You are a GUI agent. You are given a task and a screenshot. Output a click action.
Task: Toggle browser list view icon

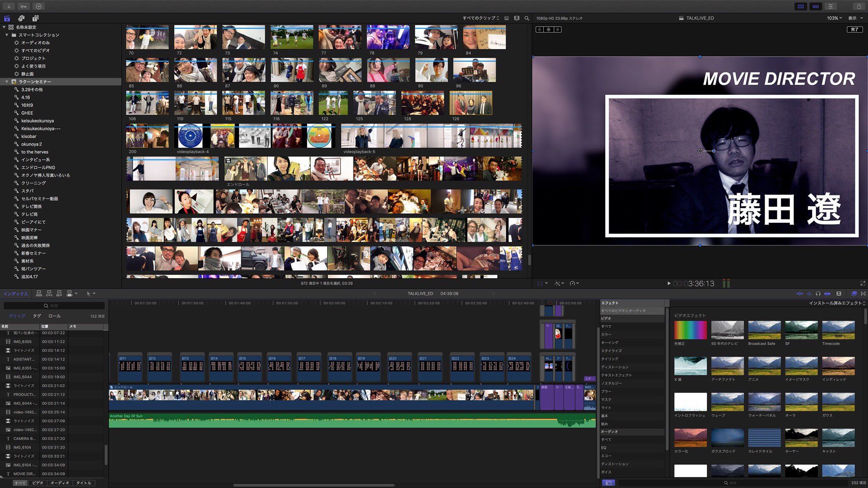506,18
